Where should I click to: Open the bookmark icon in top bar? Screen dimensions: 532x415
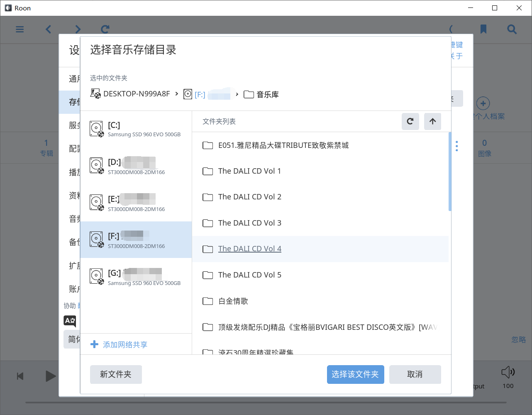click(x=483, y=29)
